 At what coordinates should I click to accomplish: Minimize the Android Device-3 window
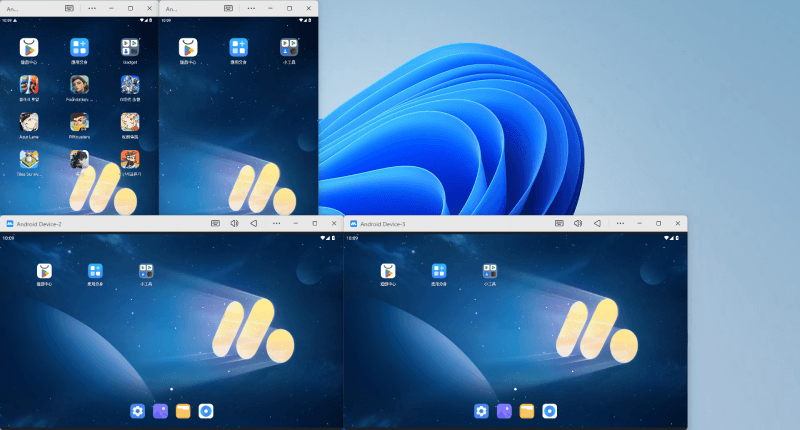pos(639,223)
